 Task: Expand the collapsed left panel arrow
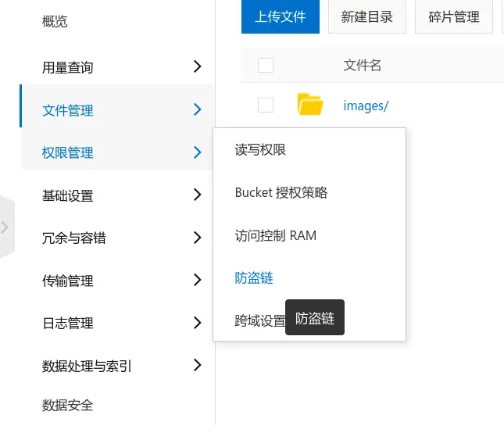[x=5, y=227]
